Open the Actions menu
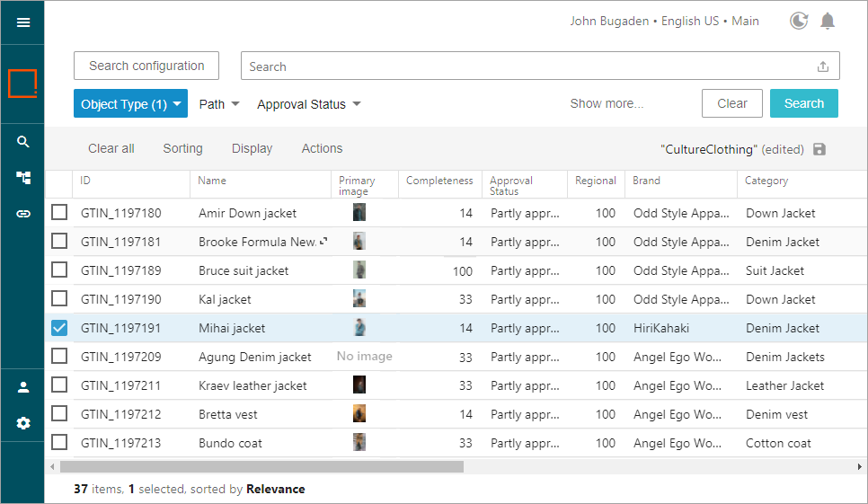 tap(322, 148)
